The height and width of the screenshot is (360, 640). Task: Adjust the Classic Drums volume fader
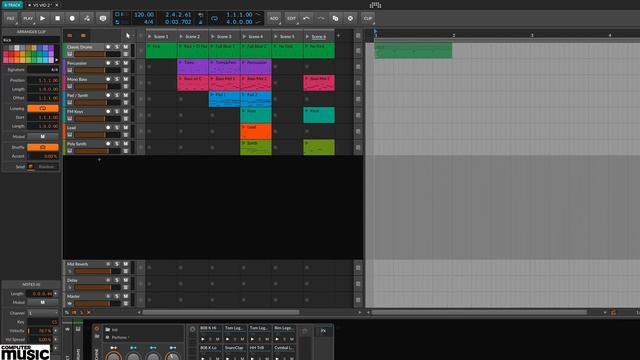[x=97, y=54]
